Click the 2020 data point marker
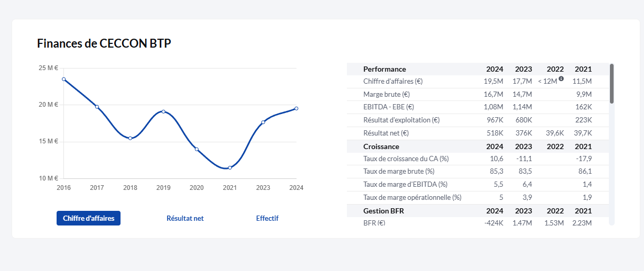 click(197, 149)
